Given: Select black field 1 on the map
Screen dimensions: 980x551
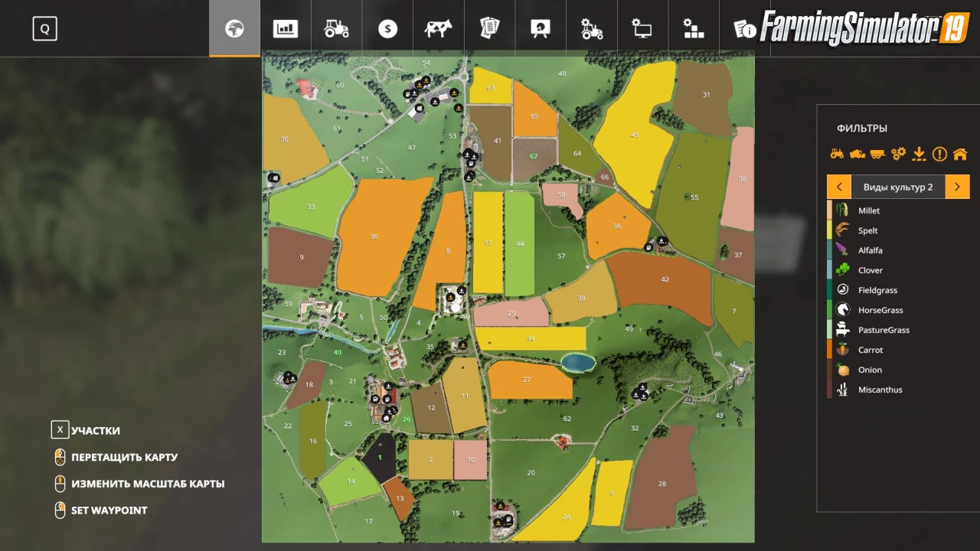Looking at the screenshot, I should pos(380,458).
